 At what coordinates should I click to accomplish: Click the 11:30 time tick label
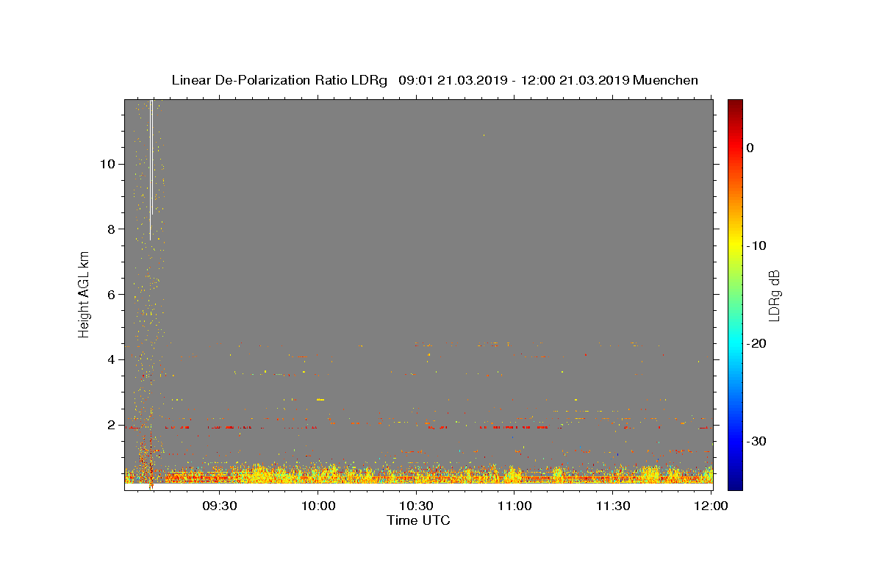pos(613,506)
